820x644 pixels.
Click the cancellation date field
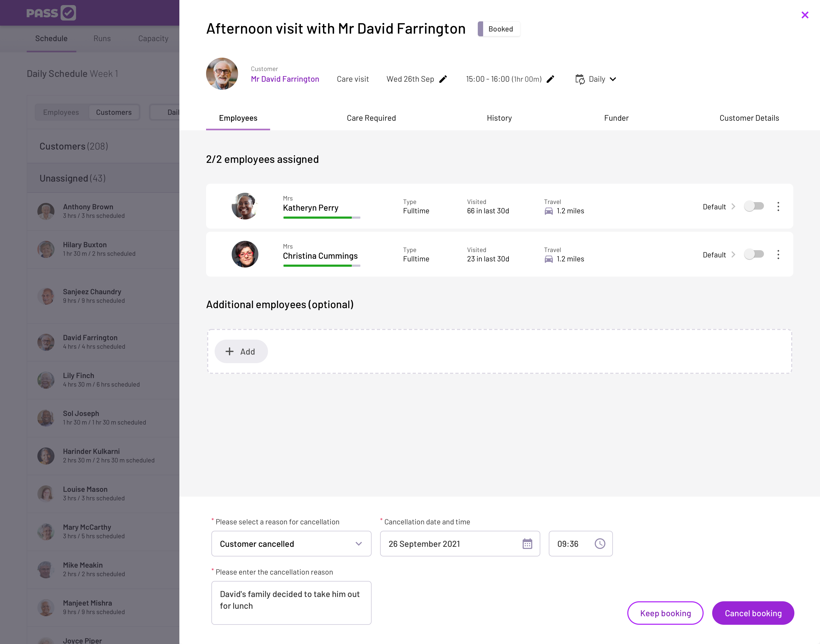pos(460,544)
